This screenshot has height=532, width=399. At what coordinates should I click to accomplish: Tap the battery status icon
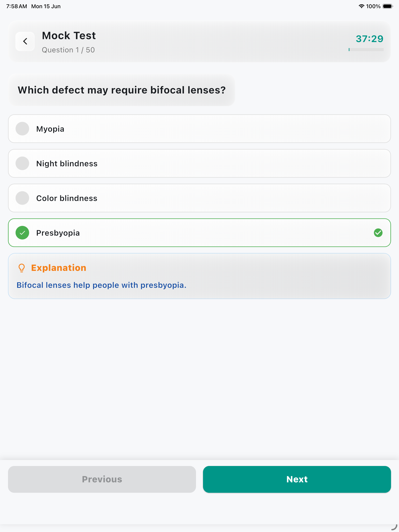388,6
